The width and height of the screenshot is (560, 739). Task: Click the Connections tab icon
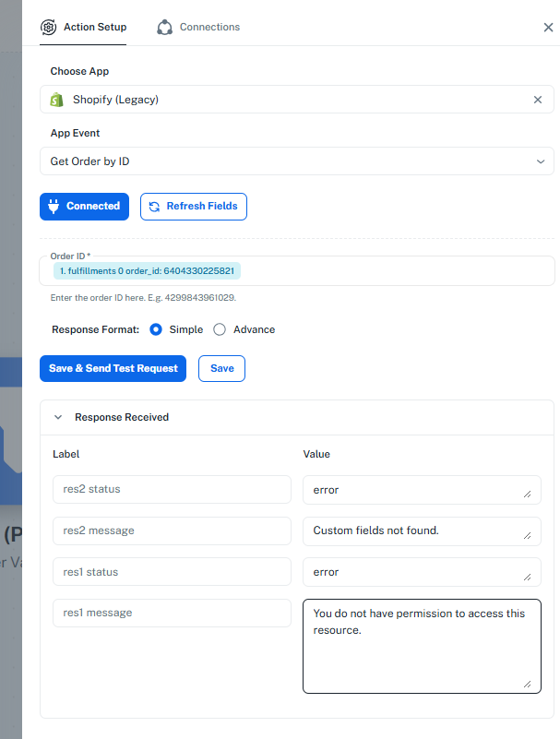click(x=164, y=27)
